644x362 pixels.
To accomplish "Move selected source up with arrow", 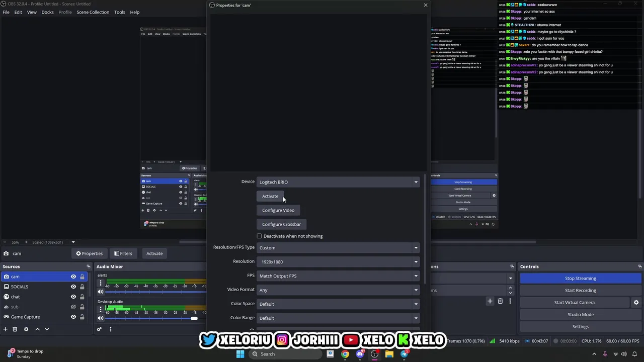I will 37,329.
